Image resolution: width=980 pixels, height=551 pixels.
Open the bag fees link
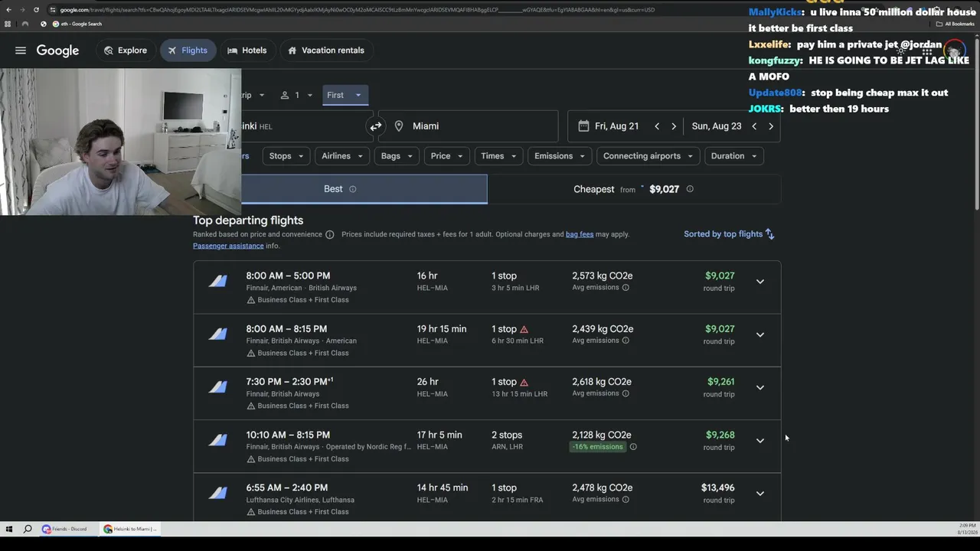tap(580, 234)
